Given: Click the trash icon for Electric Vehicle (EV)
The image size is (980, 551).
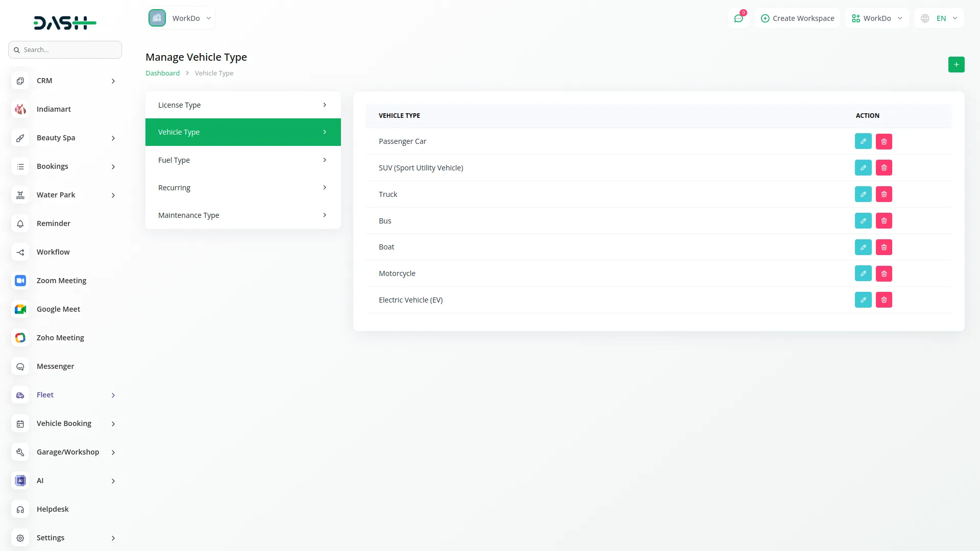Looking at the screenshot, I should pos(884,300).
